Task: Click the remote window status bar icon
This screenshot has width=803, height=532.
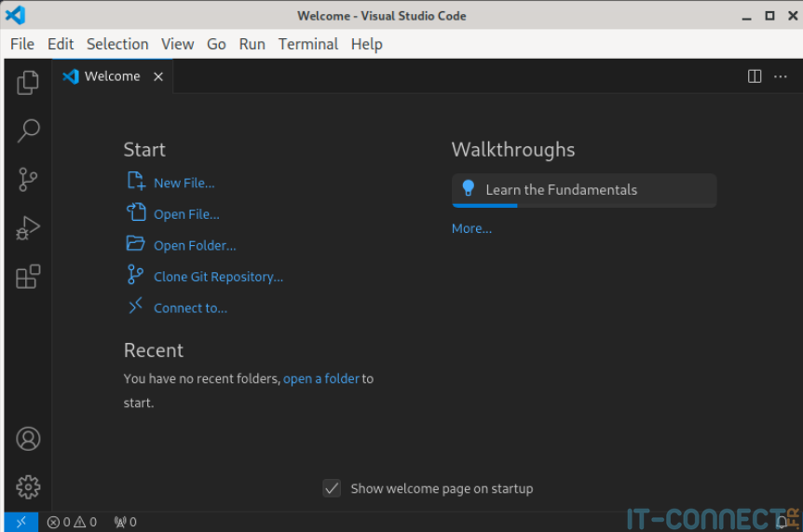Action: [20, 522]
